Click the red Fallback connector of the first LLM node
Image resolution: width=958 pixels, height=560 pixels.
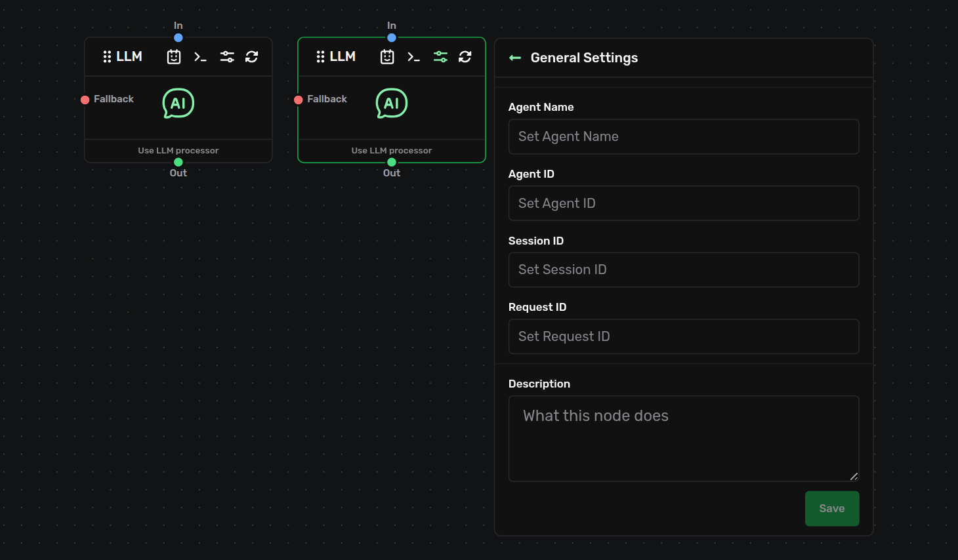tap(85, 100)
